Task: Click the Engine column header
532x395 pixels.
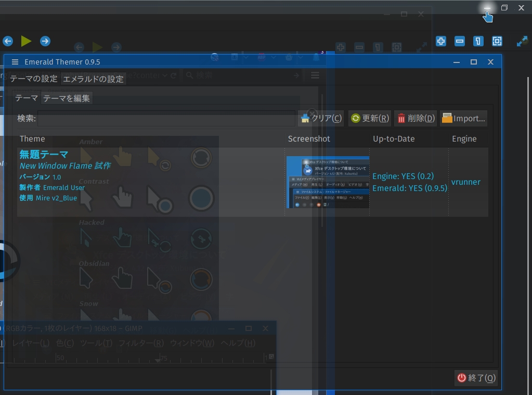Action: coord(464,138)
